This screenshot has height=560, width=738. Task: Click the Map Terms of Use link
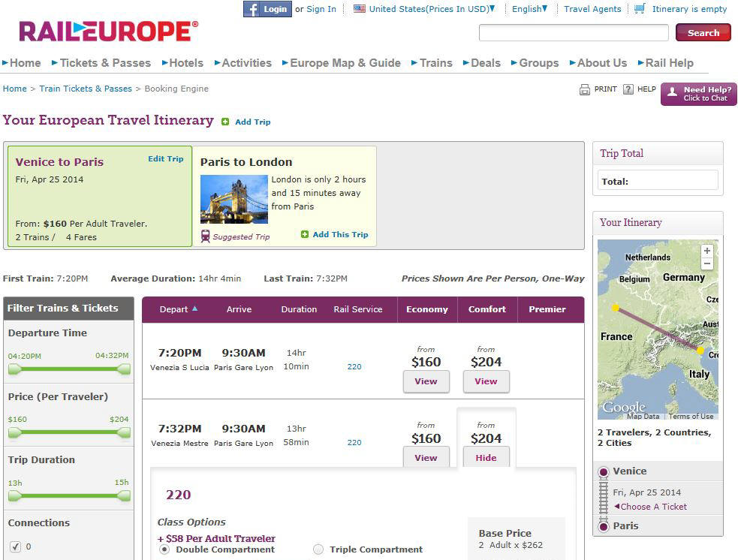tap(691, 416)
